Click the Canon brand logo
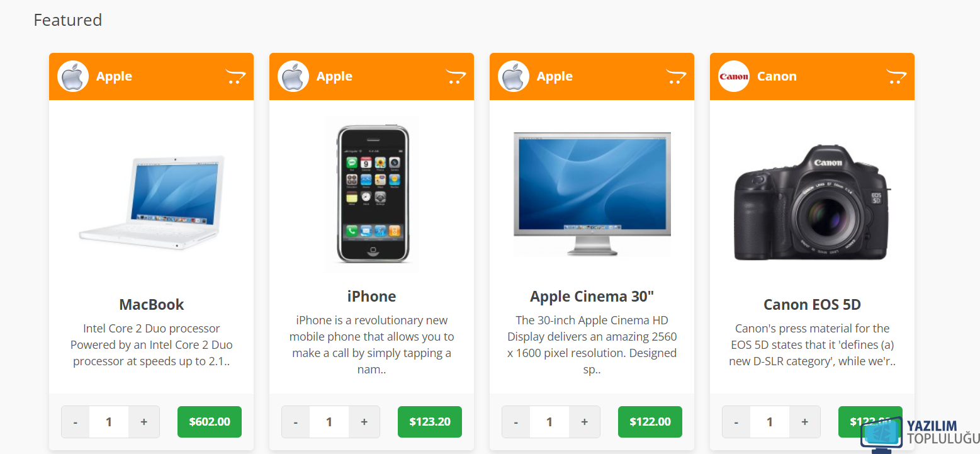Image resolution: width=980 pixels, height=454 pixels. tap(734, 76)
